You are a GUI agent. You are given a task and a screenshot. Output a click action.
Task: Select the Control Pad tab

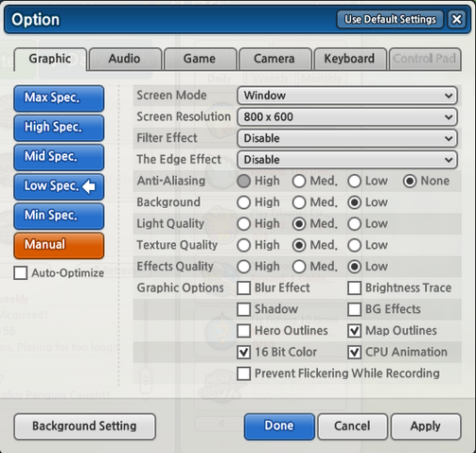(425, 59)
